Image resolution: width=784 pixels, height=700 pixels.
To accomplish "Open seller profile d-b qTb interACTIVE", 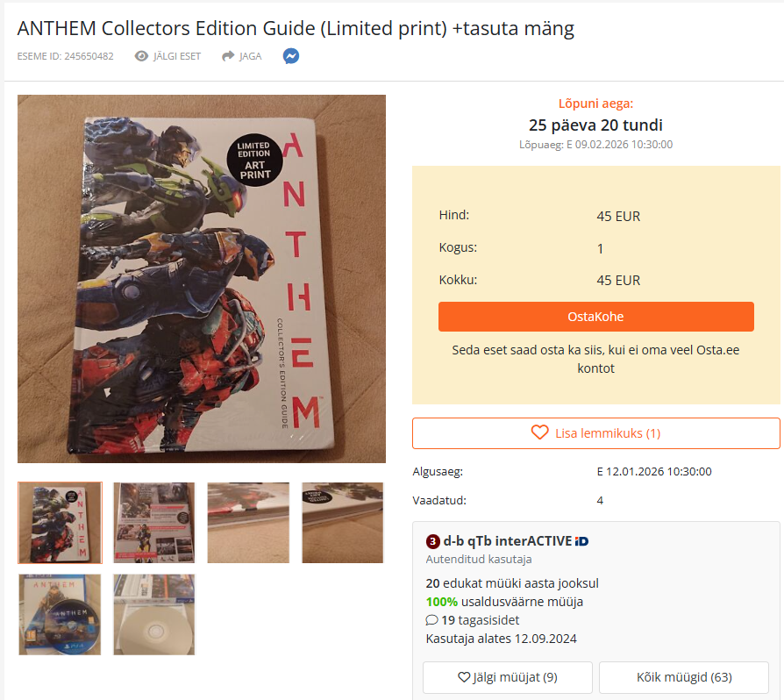I will [508, 541].
